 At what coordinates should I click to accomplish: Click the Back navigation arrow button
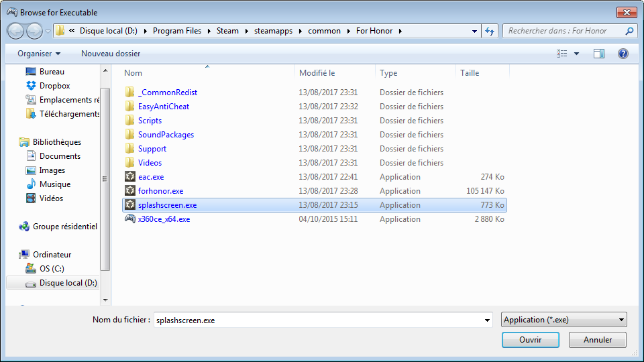(x=15, y=32)
